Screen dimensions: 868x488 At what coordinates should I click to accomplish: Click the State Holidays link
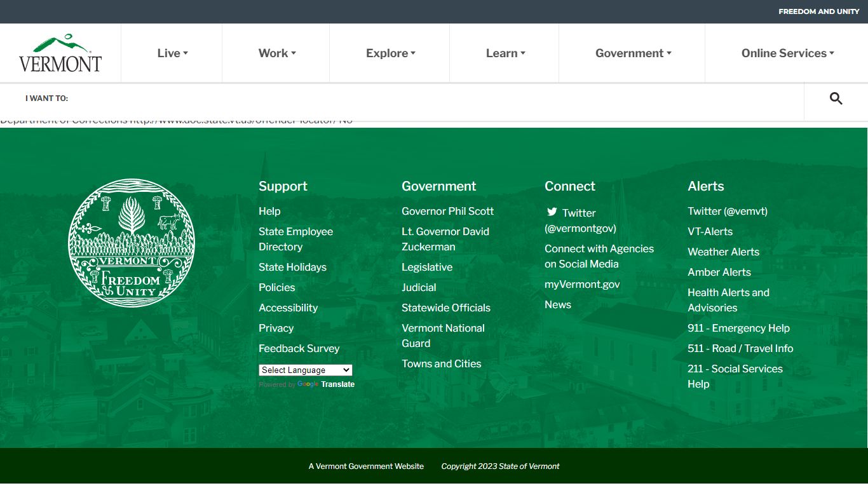[x=292, y=267]
